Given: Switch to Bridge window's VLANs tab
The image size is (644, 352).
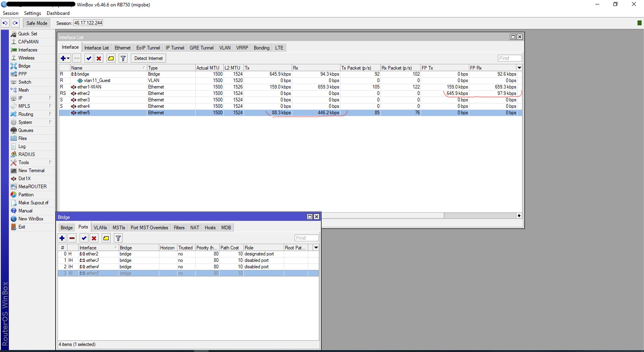Looking at the screenshot, I should click(100, 227).
